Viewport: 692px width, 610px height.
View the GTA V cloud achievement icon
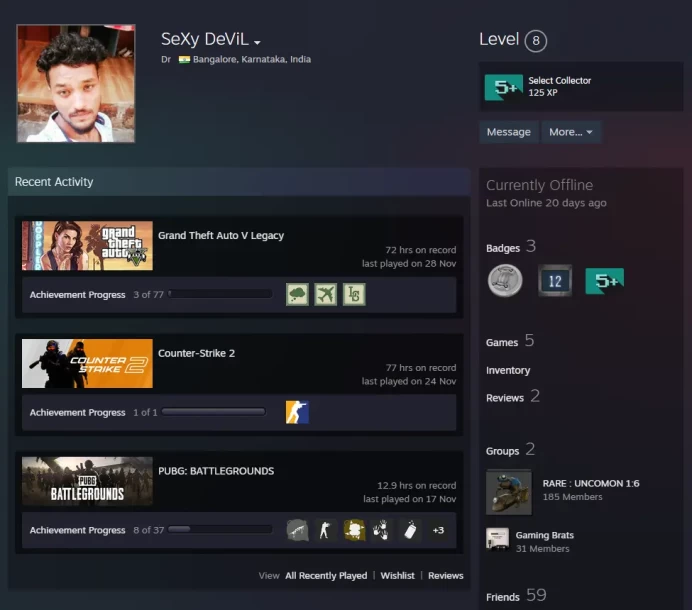coord(297,294)
